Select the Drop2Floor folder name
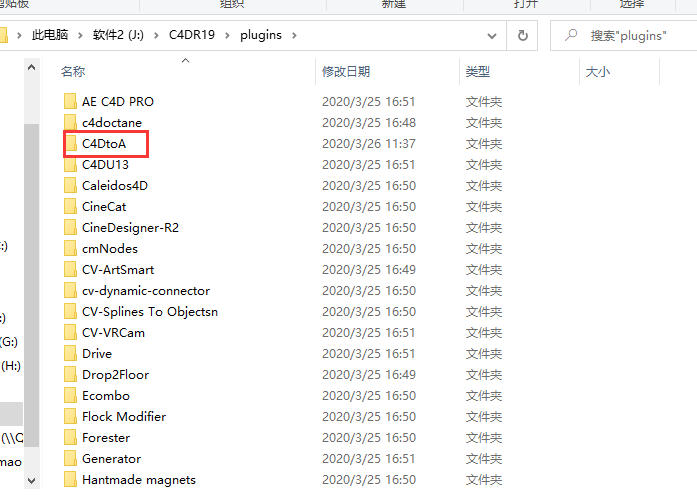This screenshot has height=502, width=697. tap(116, 374)
